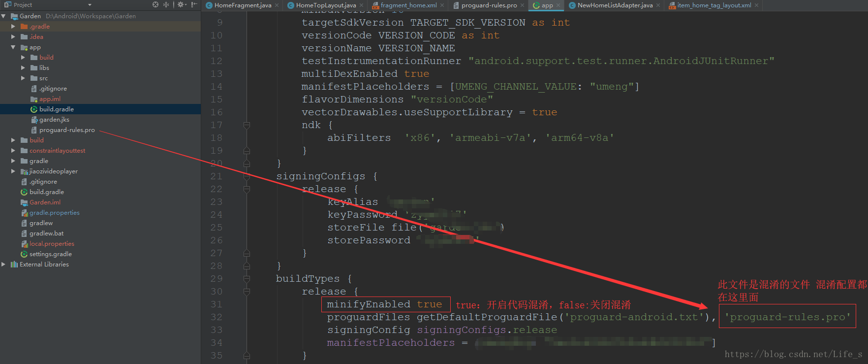Fold the ndk block at line 17
Viewport: 868px width, 364px height.
[247, 125]
